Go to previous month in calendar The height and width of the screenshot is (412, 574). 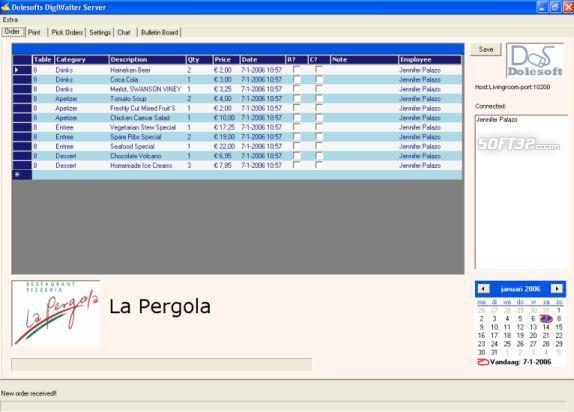(x=483, y=289)
